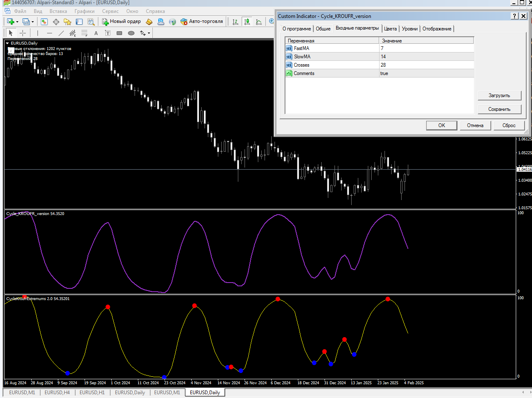This screenshot has width=532, height=398.
Task: Select the crosshair tool
Action: tap(23, 33)
